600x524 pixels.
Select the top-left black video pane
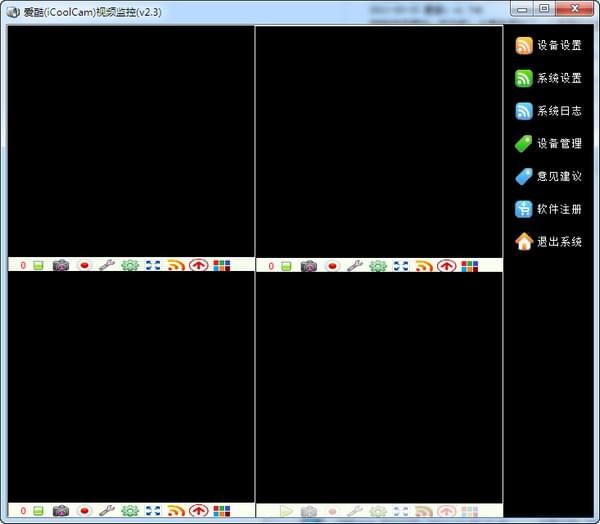coord(131,140)
